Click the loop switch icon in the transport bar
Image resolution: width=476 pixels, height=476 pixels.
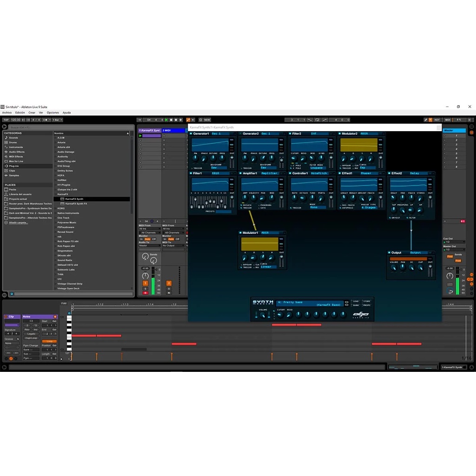point(317,120)
